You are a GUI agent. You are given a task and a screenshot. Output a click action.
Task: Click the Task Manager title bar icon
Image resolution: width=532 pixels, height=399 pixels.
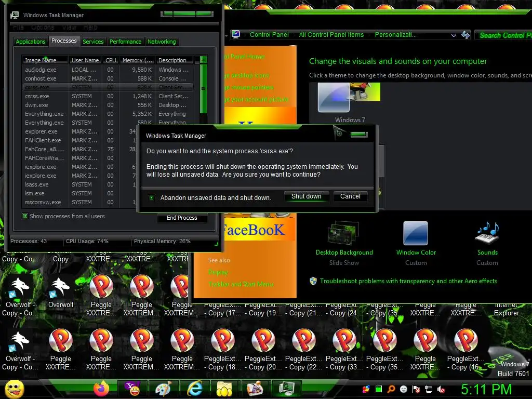(15, 15)
